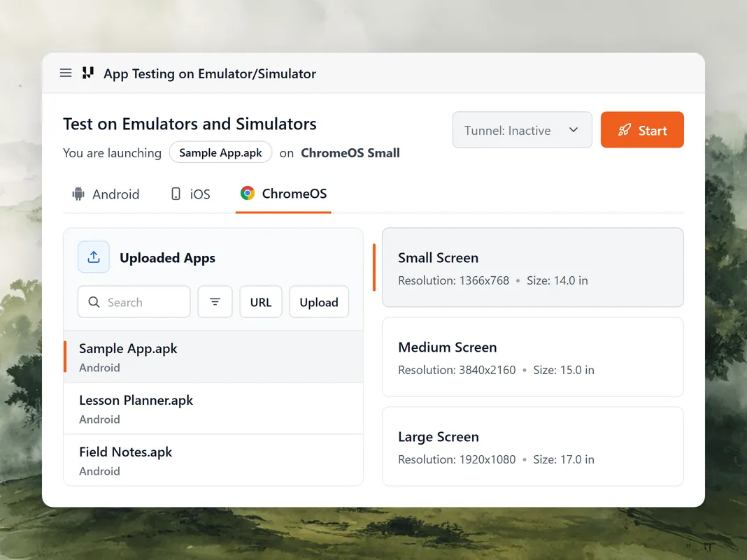Click the magnifier icon in Search box
747x560 pixels.
click(94, 302)
